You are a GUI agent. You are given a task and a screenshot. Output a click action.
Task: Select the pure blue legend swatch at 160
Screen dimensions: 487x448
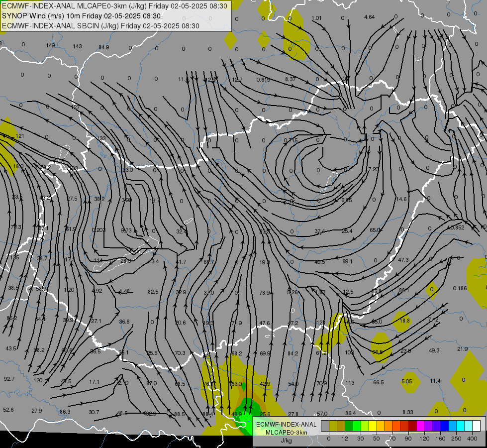click(444, 426)
